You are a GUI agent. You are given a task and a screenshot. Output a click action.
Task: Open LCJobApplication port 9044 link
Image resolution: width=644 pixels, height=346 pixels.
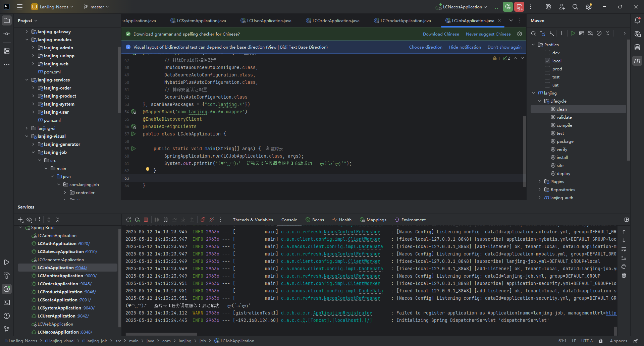click(x=81, y=268)
